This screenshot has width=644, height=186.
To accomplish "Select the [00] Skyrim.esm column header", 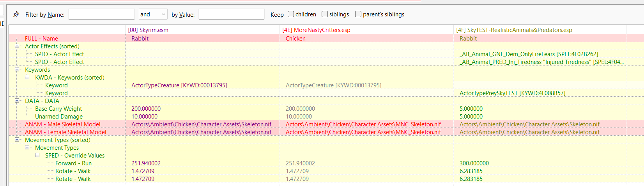I will point(202,30).
